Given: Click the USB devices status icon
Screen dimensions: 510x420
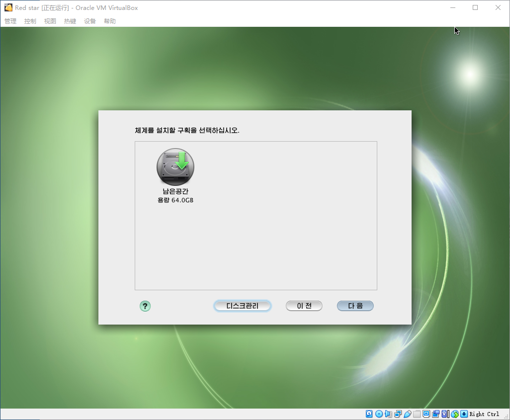Looking at the screenshot, I should click(408, 414).
